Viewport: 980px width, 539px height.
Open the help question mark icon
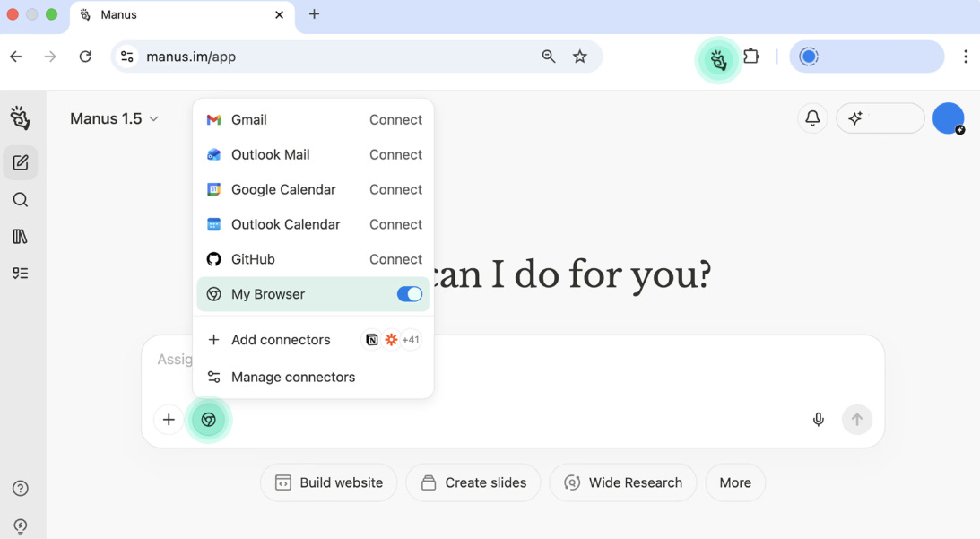click(x=21, y=489)
